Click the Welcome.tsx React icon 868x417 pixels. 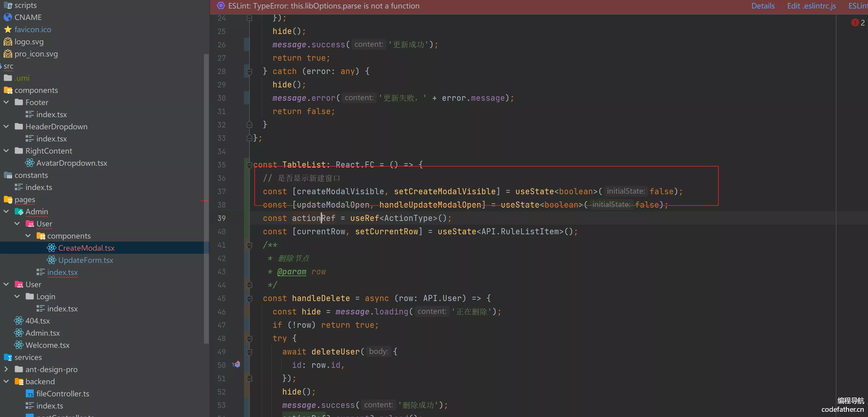pos(19,344)
